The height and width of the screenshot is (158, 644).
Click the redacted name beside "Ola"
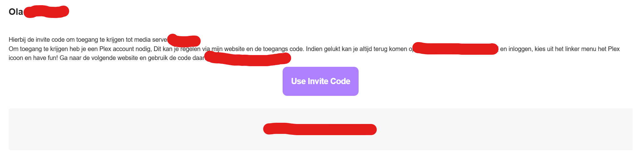tap(46, 12)
